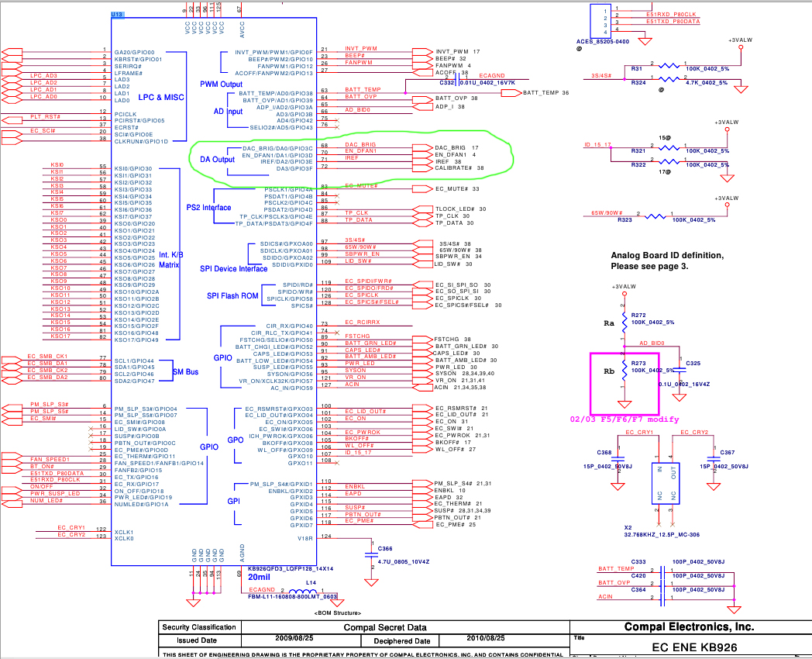Select the 'CALIBRATE# 38' port label
The height and width of the screenshot is (659, 812).
(459, 168)
